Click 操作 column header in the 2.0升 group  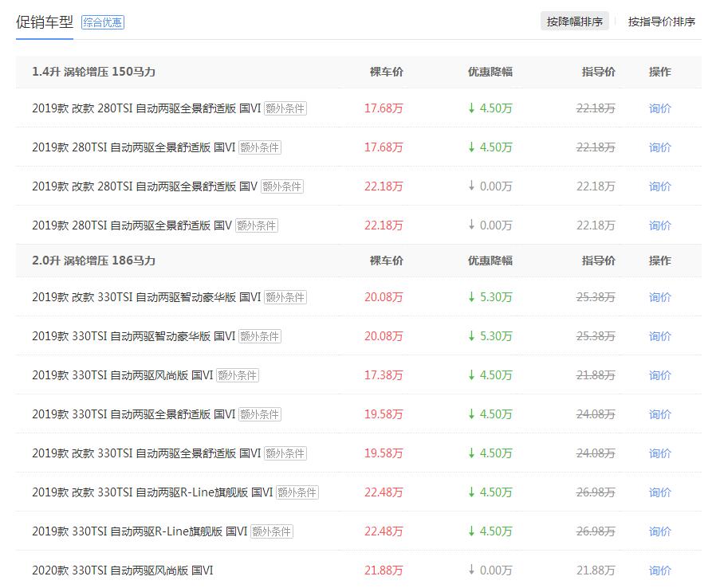(660, 261)
